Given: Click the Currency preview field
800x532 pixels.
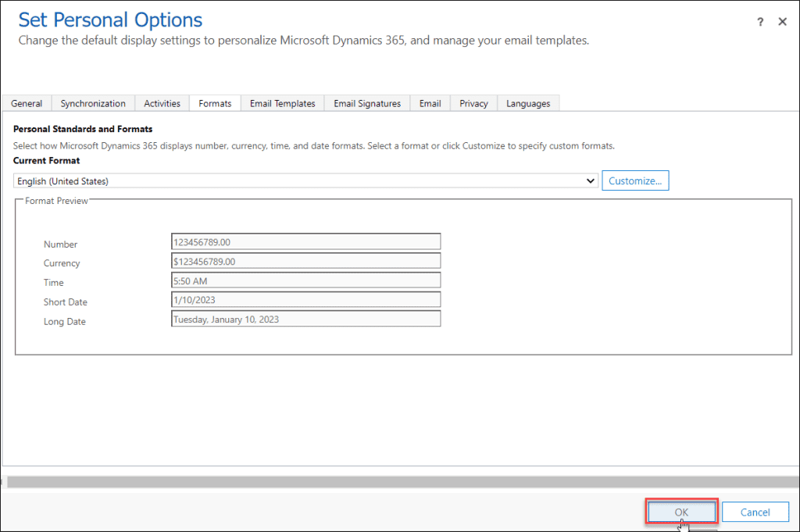Looking at the screenshot, I should click(305, 261).
